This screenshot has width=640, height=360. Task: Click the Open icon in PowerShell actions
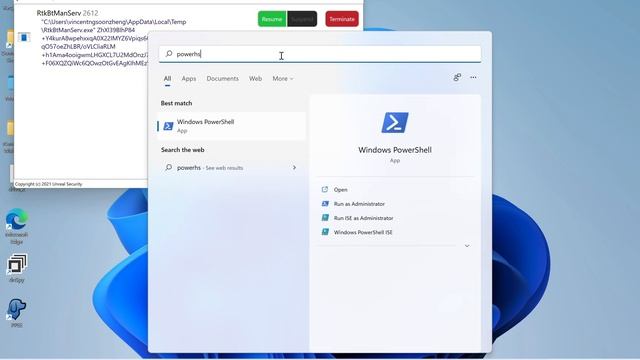[325, 189]
